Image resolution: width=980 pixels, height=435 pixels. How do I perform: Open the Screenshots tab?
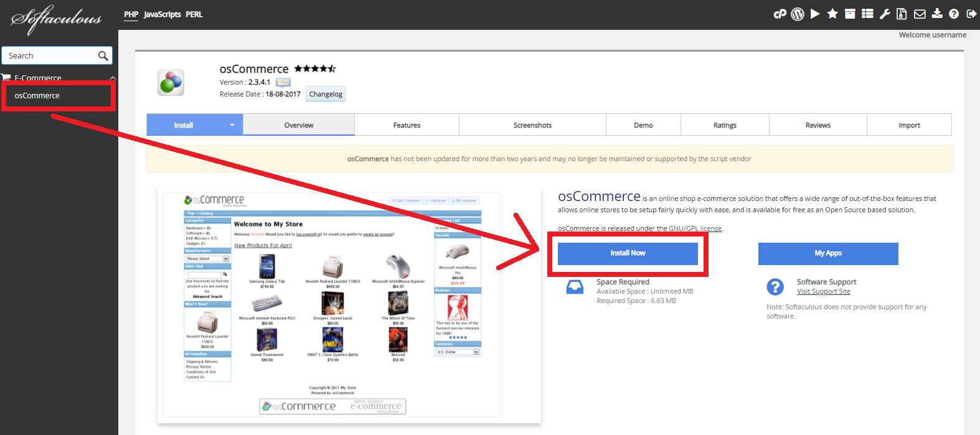tap(532, 125)
